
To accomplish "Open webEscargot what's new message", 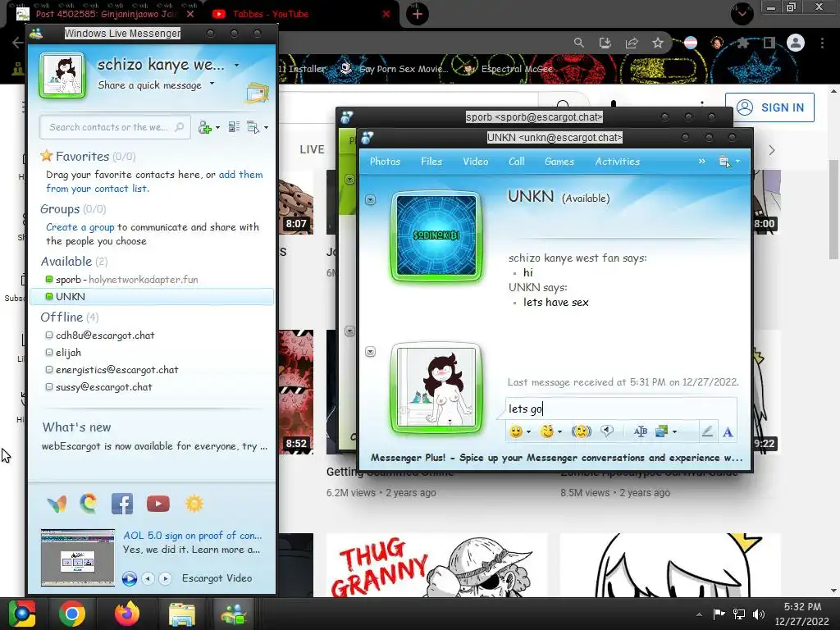I will pos(154,446).
